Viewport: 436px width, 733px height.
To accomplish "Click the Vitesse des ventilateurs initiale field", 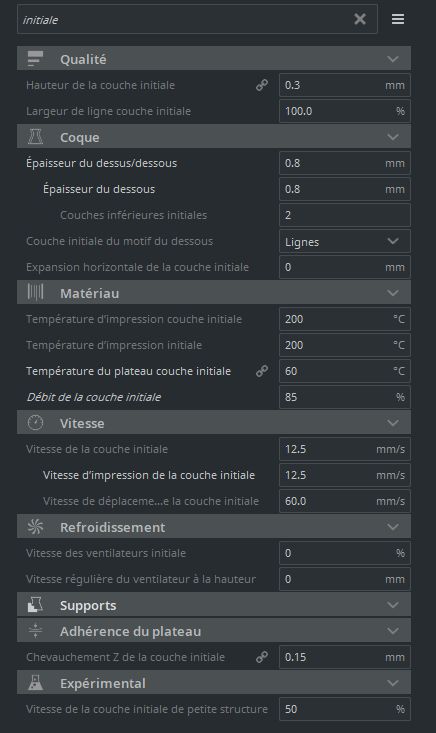I will [345, 553].
